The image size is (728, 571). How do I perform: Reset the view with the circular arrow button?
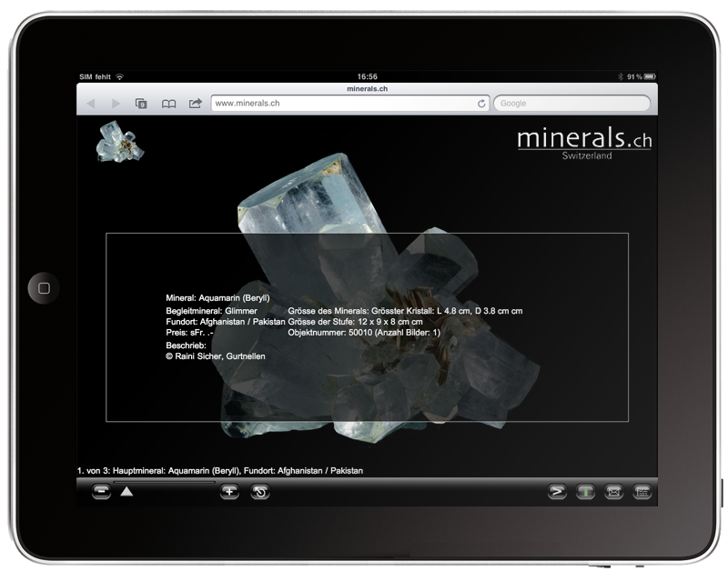point(260,492)
